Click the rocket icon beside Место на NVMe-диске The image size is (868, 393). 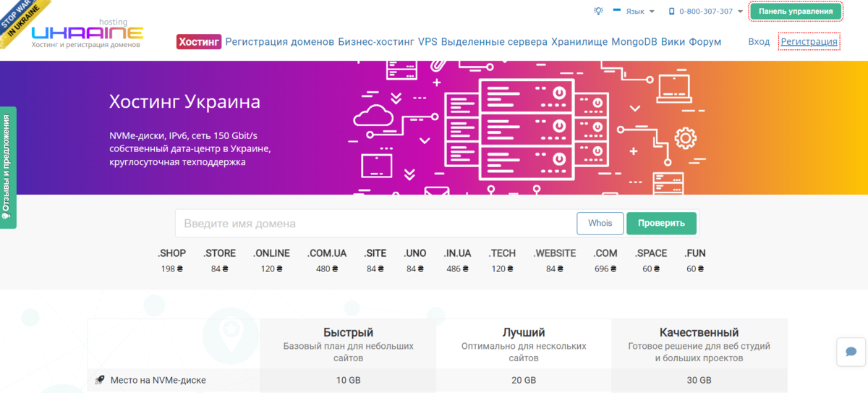coord(100,380)
